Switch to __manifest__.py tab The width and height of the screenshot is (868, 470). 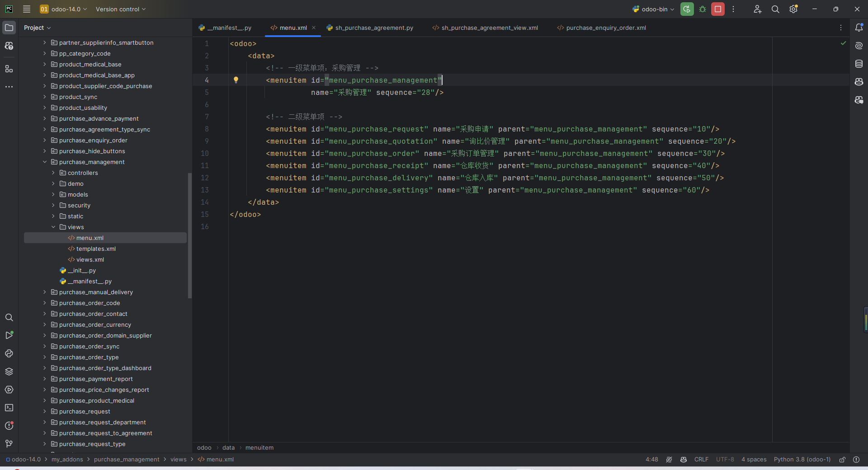(x=225, y=28)
